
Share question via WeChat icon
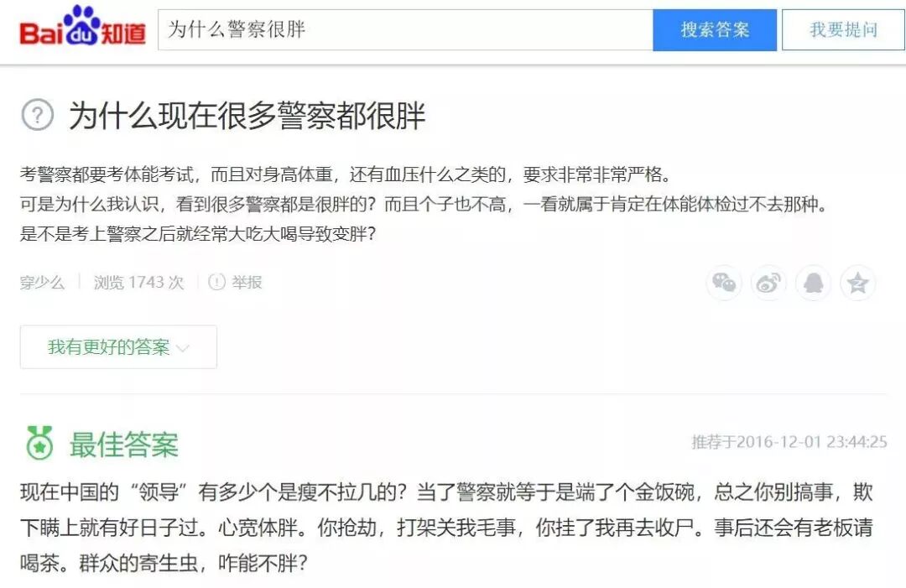tap(723, 283)
